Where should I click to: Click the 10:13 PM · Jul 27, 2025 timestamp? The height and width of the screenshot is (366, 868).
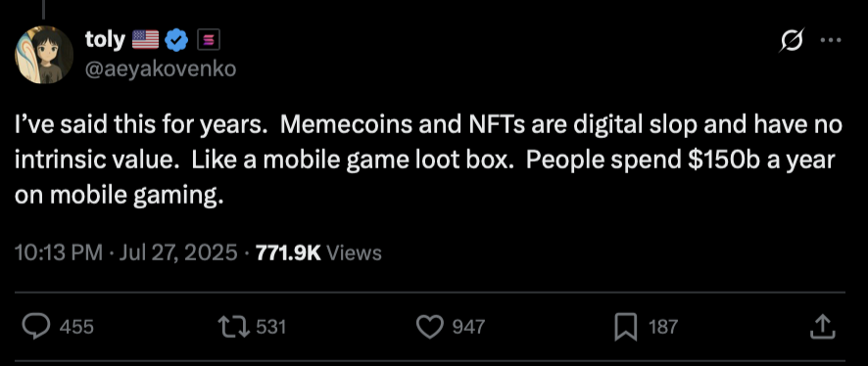125,252
